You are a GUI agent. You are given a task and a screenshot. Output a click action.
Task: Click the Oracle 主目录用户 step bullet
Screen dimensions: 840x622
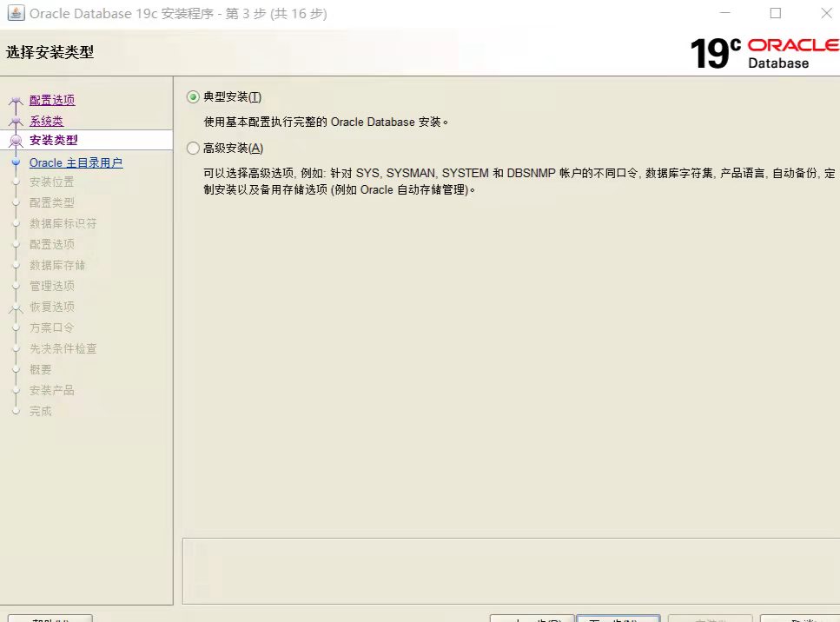17,162
